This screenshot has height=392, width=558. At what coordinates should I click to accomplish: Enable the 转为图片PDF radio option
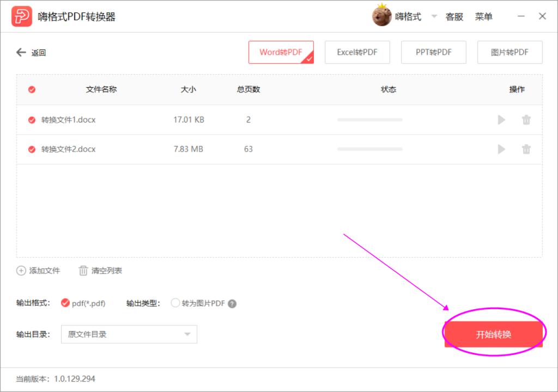pos(175,303)
